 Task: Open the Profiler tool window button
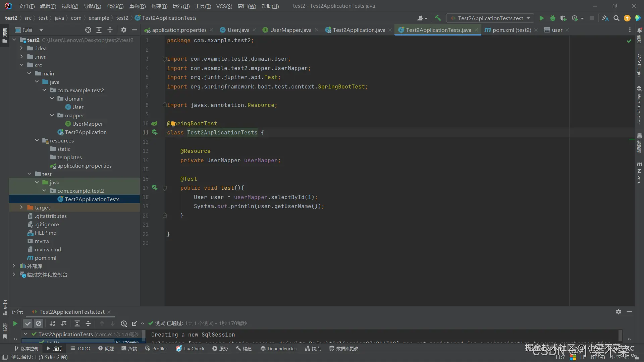[x=156, y=349]
